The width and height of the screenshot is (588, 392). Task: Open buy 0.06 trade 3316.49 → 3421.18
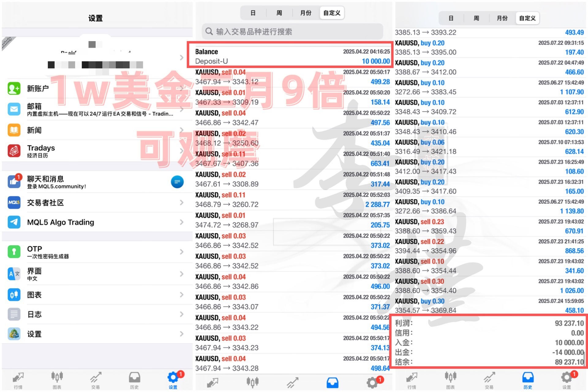coord(489,147)
